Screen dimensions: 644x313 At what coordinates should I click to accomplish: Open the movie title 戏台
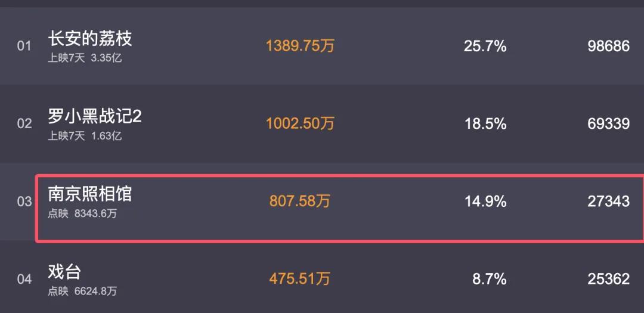[64, 272]
